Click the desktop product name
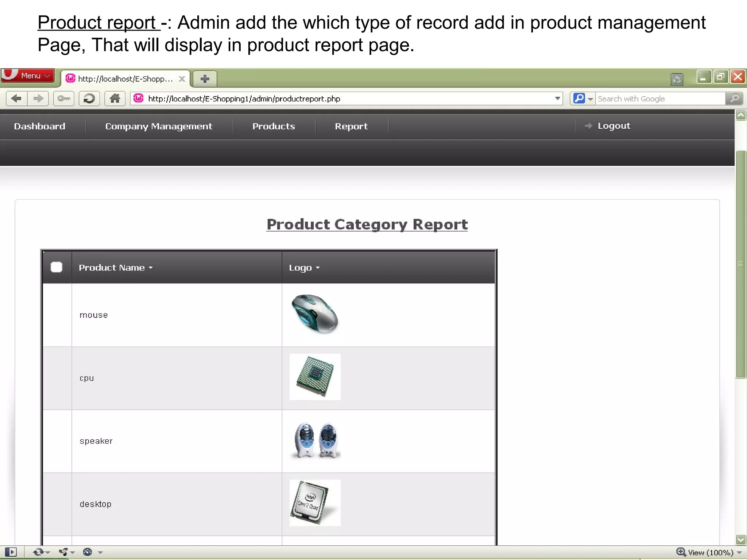Screen dimensions: 747x560 (96, 504)
